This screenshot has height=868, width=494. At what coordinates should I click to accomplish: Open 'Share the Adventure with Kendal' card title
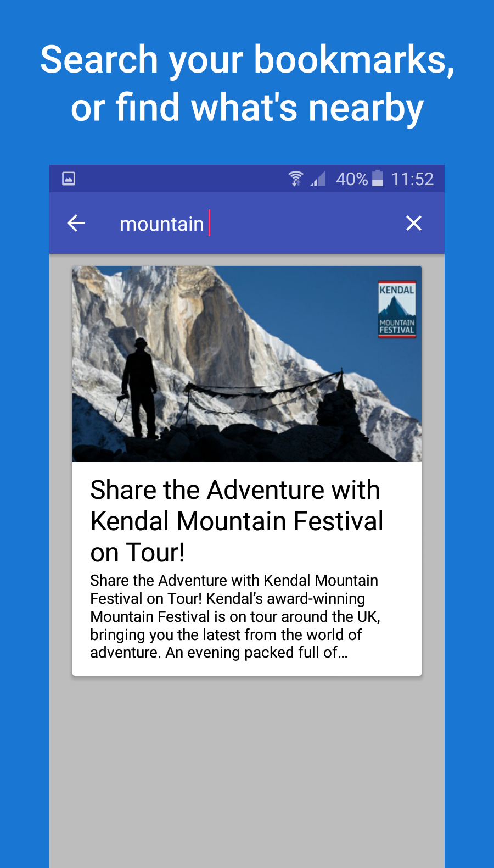237,521
